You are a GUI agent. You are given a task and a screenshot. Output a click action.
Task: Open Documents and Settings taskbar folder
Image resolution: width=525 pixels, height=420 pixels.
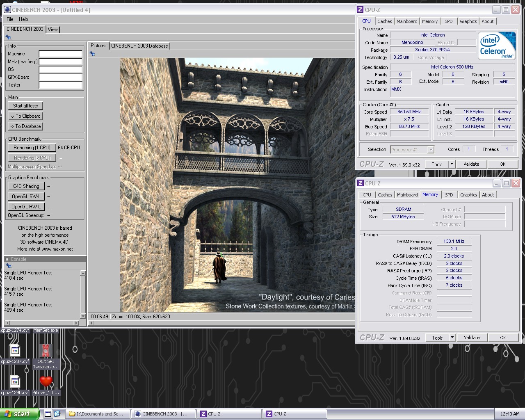coord(98,414)
